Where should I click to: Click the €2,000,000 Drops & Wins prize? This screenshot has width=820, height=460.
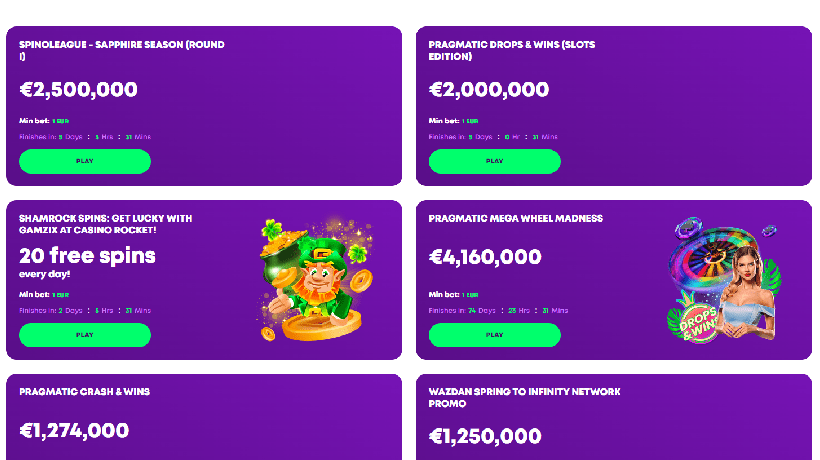pos(489,89)
